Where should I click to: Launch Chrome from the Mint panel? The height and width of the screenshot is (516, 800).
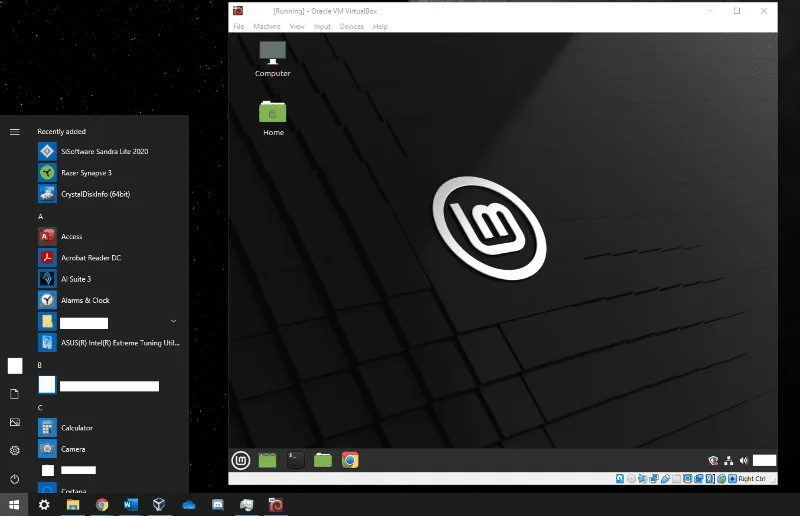pyautogui.click(x=350, y=460)
